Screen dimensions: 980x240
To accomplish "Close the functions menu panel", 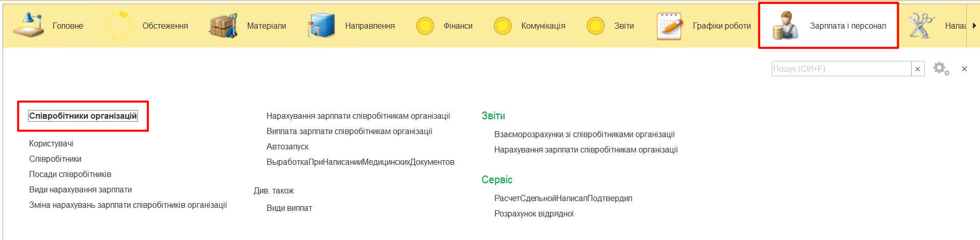I will point(964,69).
